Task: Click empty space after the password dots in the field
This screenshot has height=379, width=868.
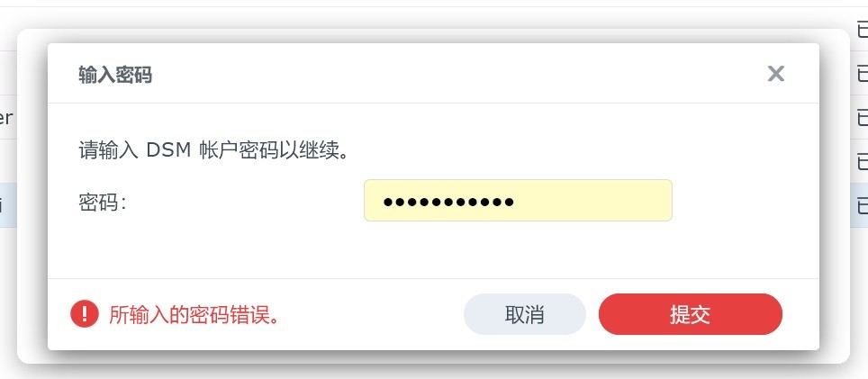Action: point(592,200)
